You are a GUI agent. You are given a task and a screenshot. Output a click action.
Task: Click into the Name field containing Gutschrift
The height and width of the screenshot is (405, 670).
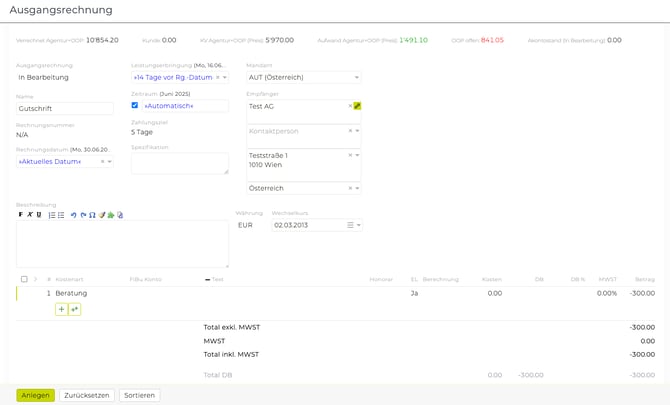tap(65, 109)
